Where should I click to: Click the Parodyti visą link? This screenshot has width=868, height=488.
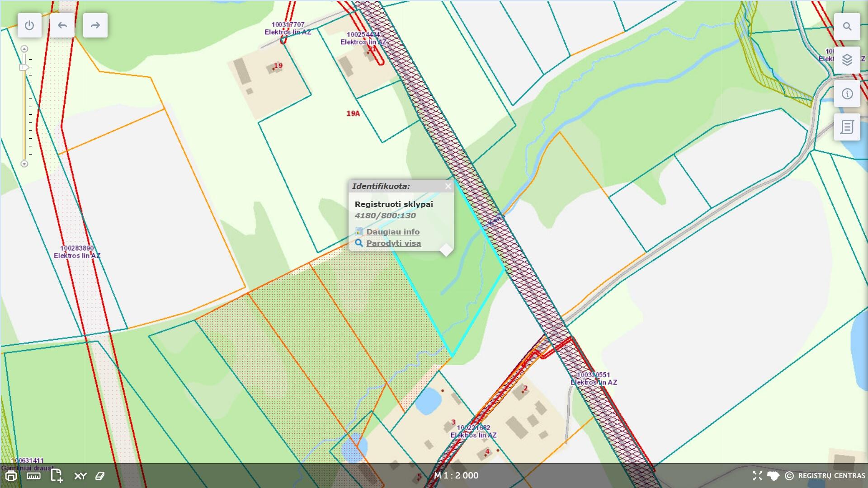point(393,243)
